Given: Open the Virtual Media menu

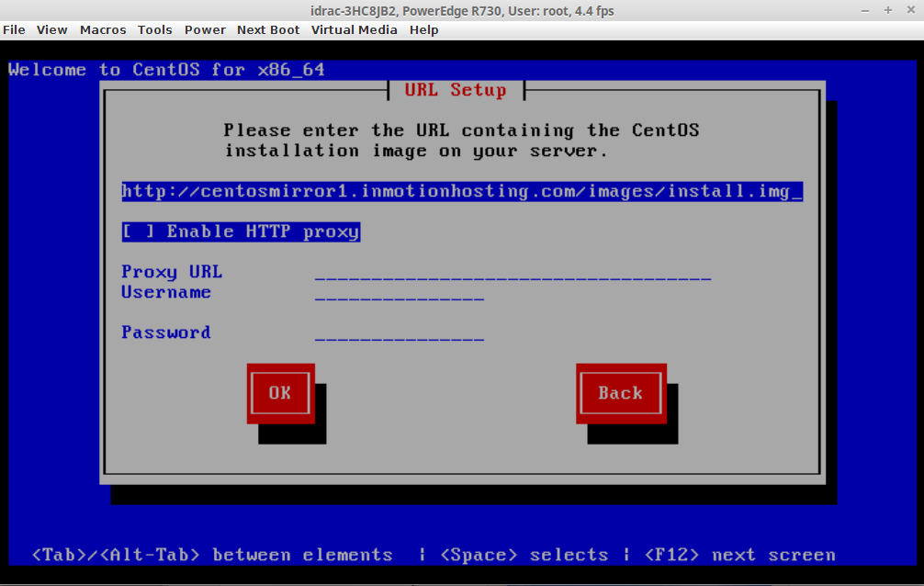Looking at the screenshot, I should [355, 29].
